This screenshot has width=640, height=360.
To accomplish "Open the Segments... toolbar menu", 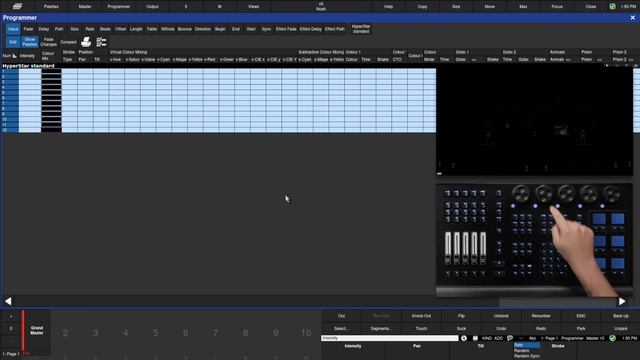I will [x=381, y=328].
